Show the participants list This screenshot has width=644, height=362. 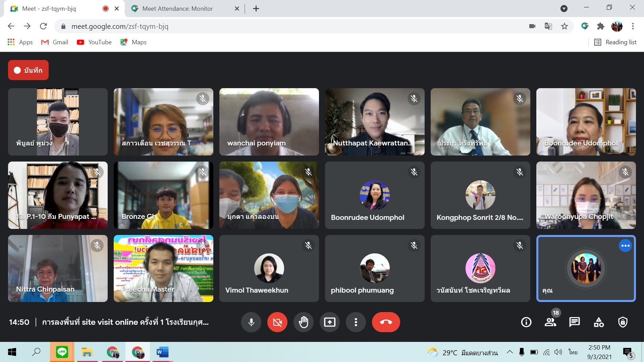pyautogui.click(x=550, y=322)
